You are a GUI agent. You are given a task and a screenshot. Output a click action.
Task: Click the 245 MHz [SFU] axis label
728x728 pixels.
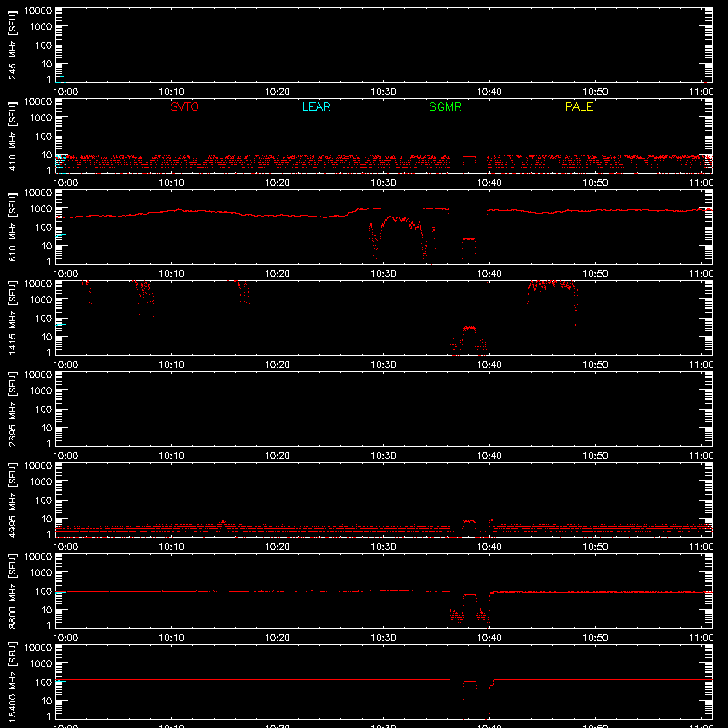[12, 45]
